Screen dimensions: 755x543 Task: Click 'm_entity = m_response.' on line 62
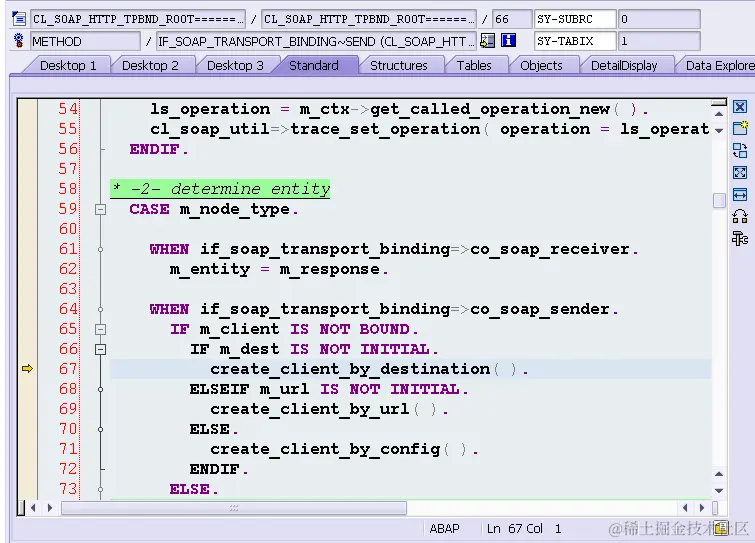(x=279, y=269)
